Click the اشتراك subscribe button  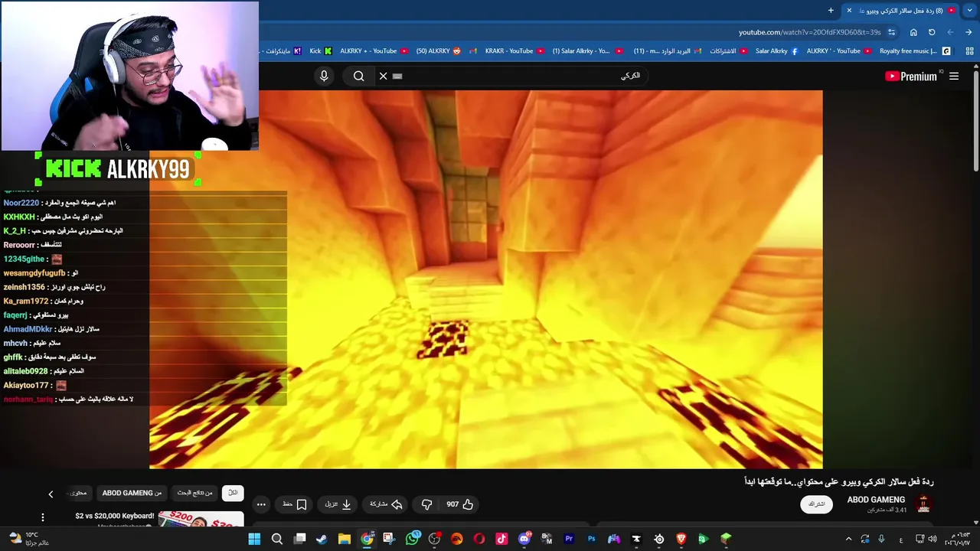tap(816, 504)
